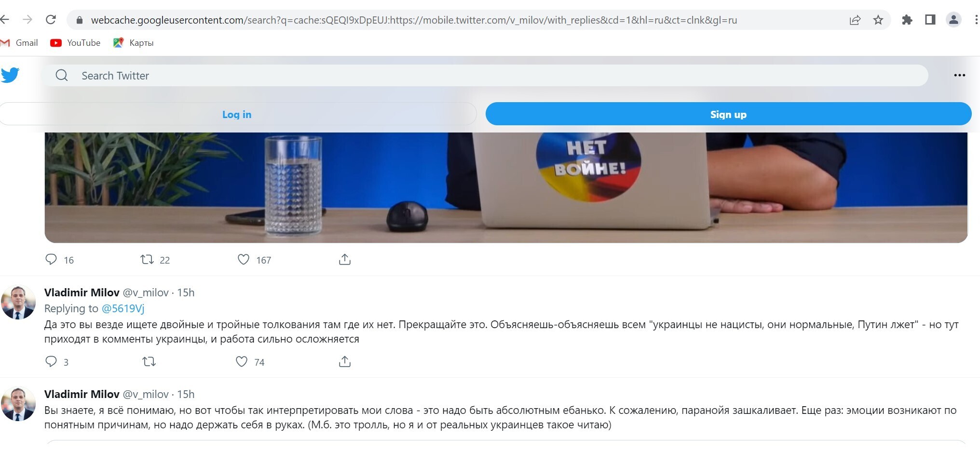Screen dimensions: 980x451
Task: Click the Twitter bird logo
Action: [10, 75]
